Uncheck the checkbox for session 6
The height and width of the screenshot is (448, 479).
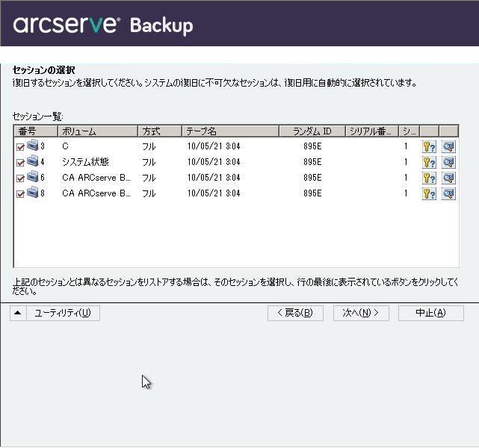coord(20,178)
